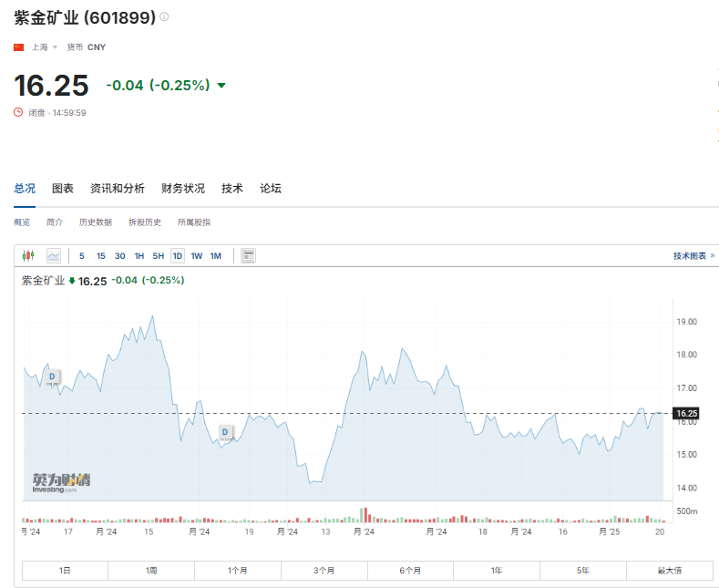Set chart interval to 5H
Screen dimensions: 719x588
[x=159, y=256]
